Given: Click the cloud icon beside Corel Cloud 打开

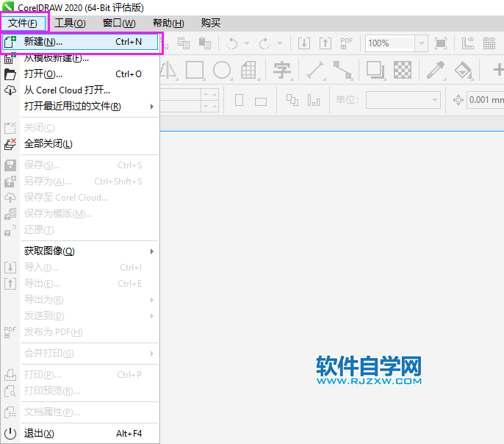Looking at the screenshot, I should click(10, 90).
